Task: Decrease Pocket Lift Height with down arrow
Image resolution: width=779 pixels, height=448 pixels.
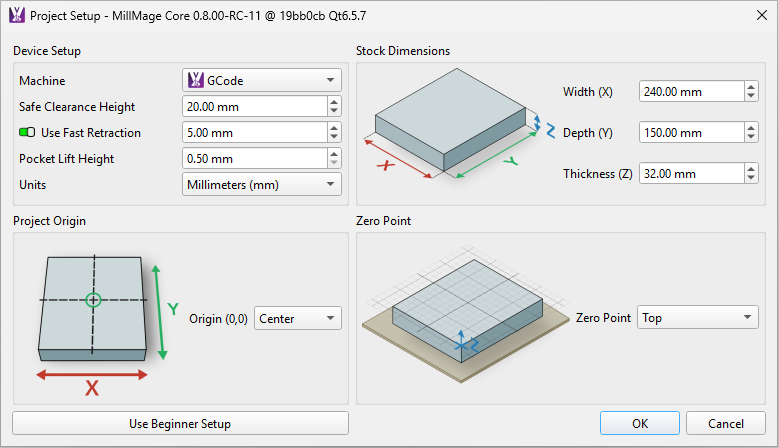Action: click(334, 163)
